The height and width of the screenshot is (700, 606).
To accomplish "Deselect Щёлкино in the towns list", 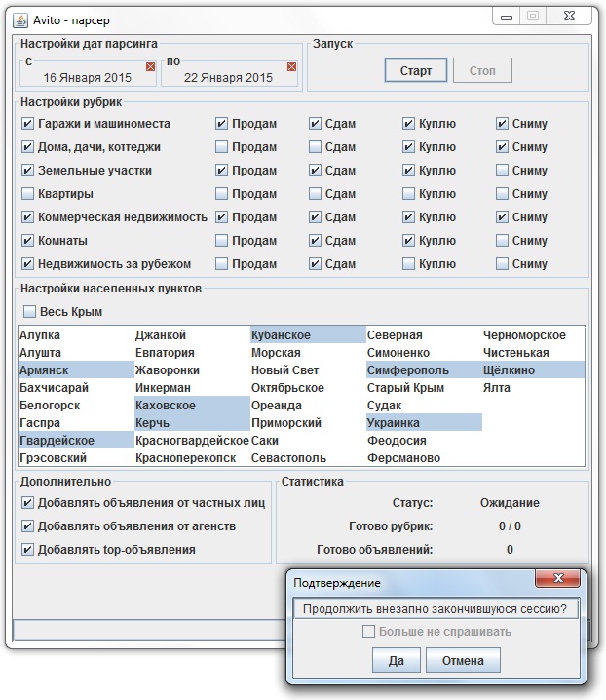I will pyautogui.click(x=533, y=370).
